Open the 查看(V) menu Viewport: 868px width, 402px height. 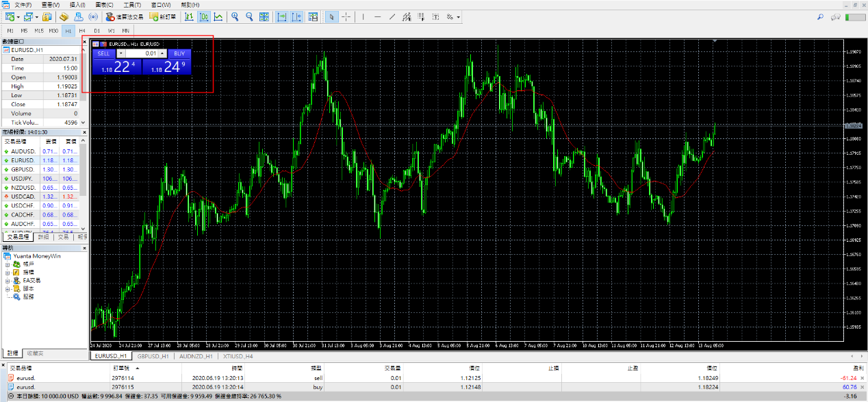[51, 5]
